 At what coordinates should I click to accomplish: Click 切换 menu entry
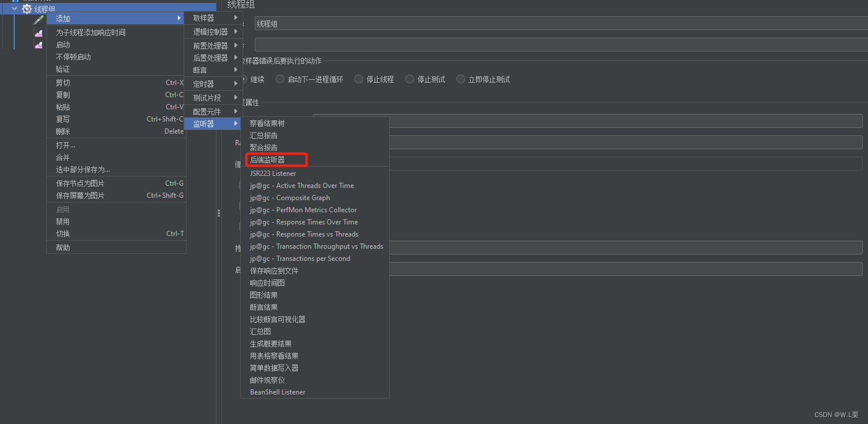[x=116, y=234]
